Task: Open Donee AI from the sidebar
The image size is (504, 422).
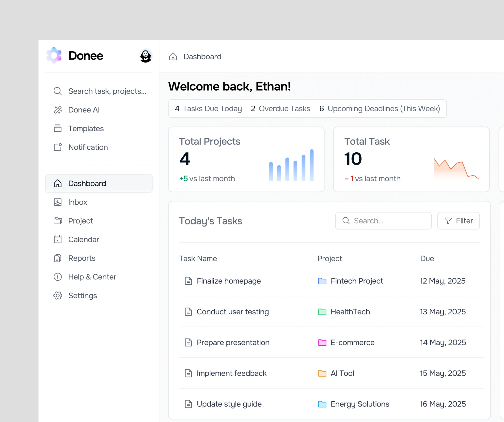Action: [99, 110]
